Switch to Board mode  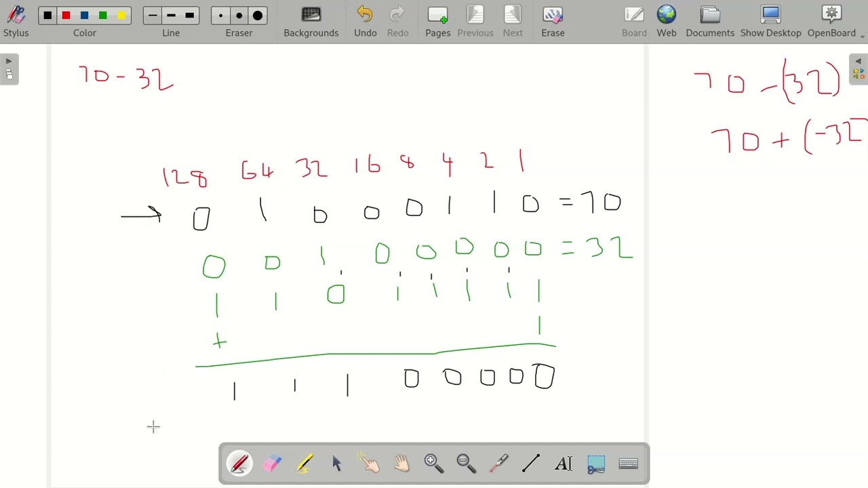[634, 22]
